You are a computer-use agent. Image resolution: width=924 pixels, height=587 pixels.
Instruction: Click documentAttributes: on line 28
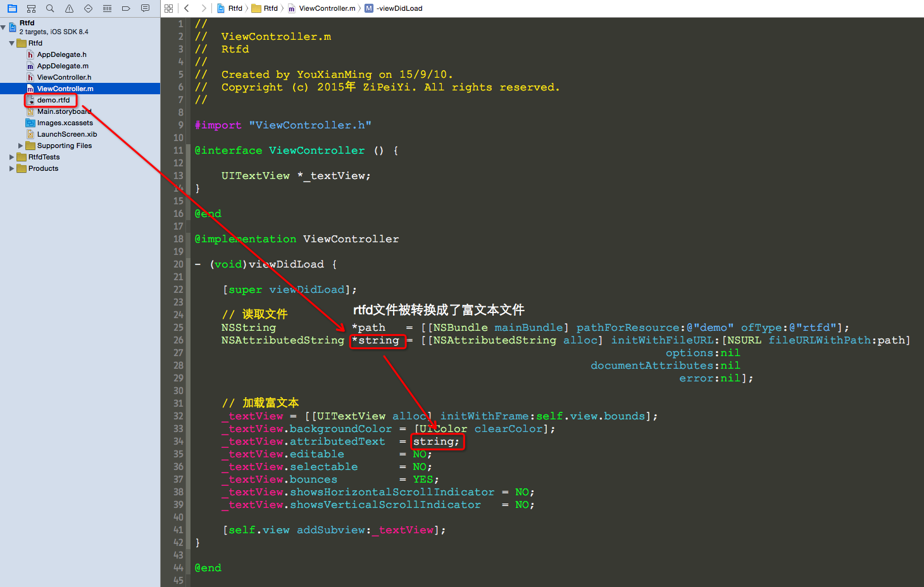coord(655,366)
